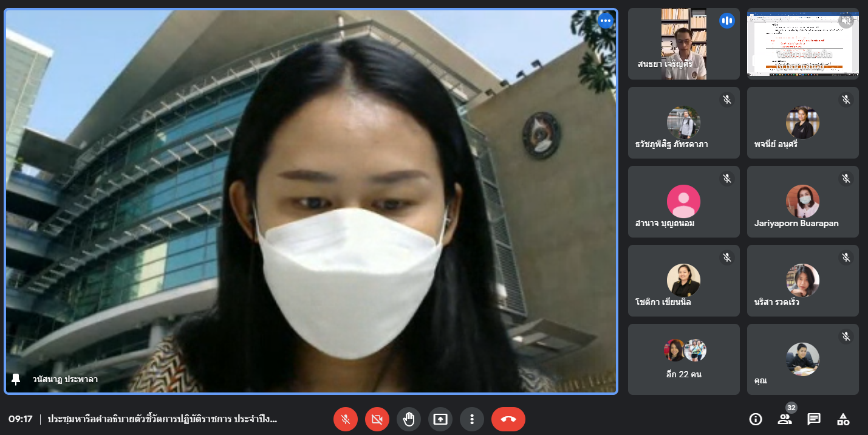This screenshot has width=868, height=435.
Task: Leave the call with red hang-up button
Action: 508,419
